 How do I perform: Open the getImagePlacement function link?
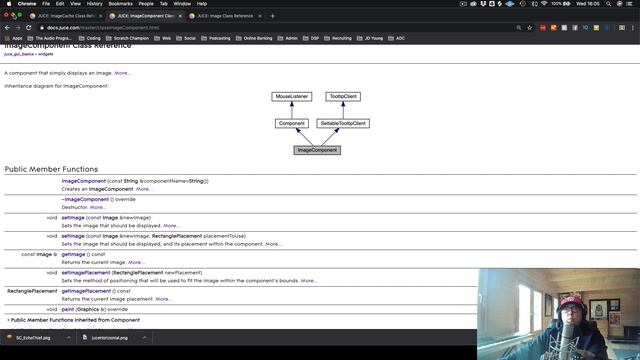(86, 291)
